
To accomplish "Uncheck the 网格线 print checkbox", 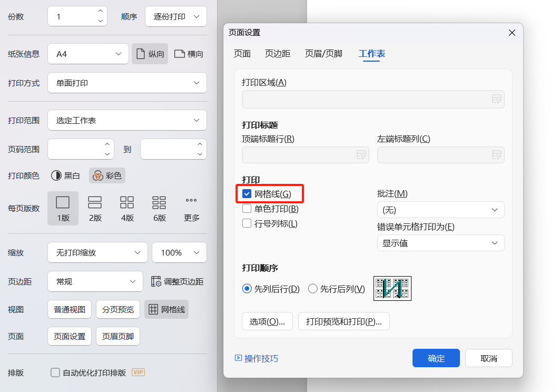I will (247, 193).
